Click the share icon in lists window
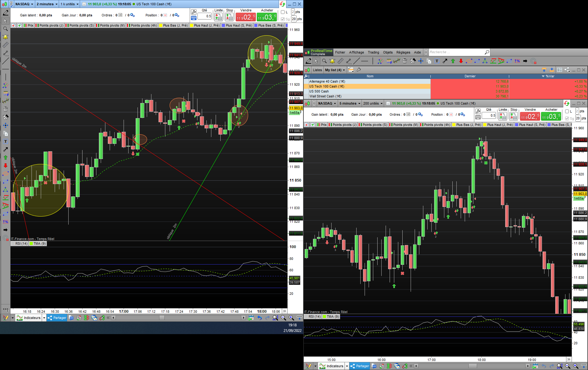This screenshot has width=588, height=370. (567, 70)
